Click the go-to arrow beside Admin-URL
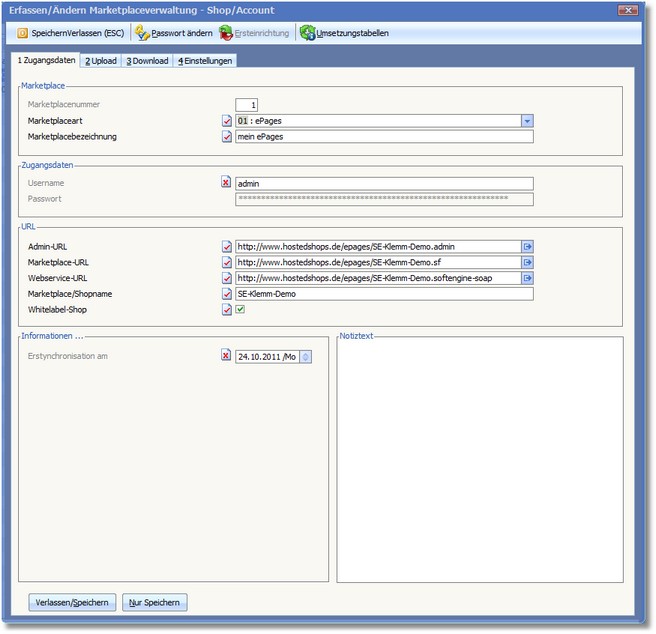Image resolution: width=656 pixels, height=634 pixels. pyautogui.click(x=527, y=246)
